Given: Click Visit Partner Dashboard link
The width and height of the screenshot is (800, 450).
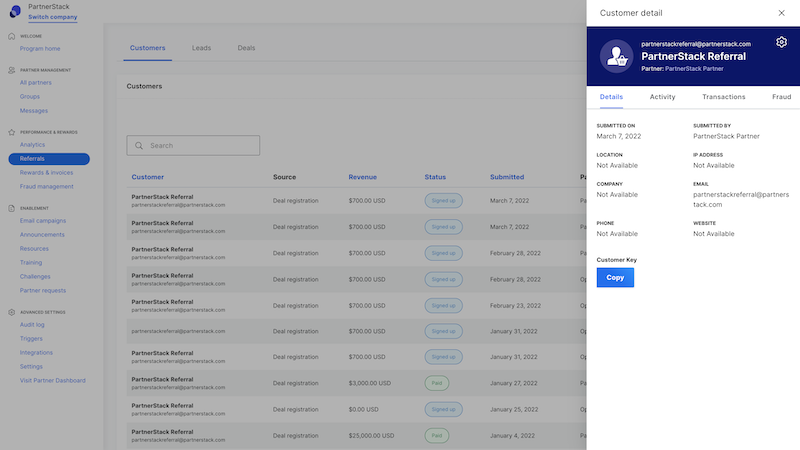Looking at the screenshot, I should click(53, 381).
